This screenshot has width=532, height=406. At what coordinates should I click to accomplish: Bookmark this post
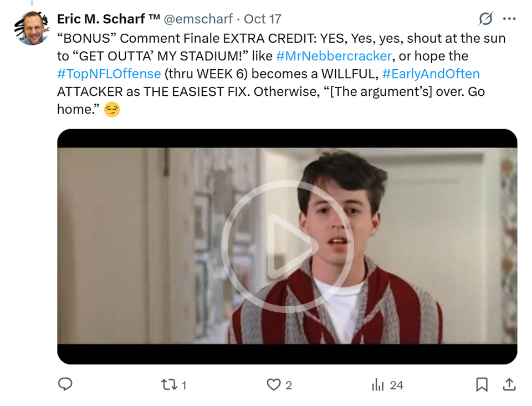click(482, 384)
